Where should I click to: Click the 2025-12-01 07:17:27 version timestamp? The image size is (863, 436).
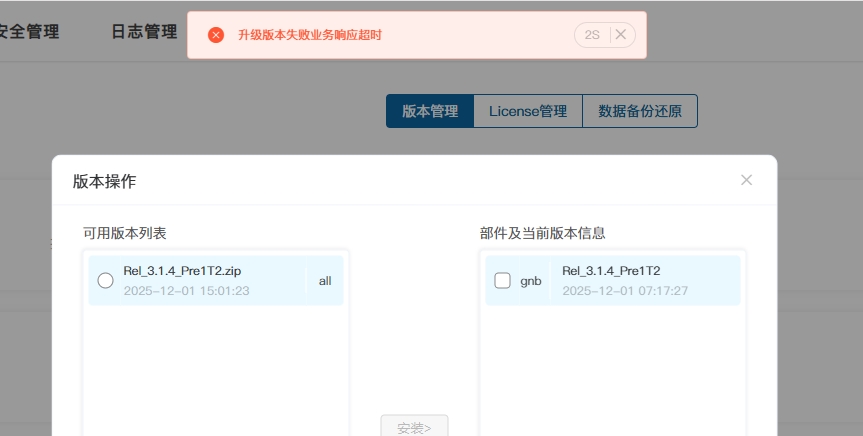624,291
